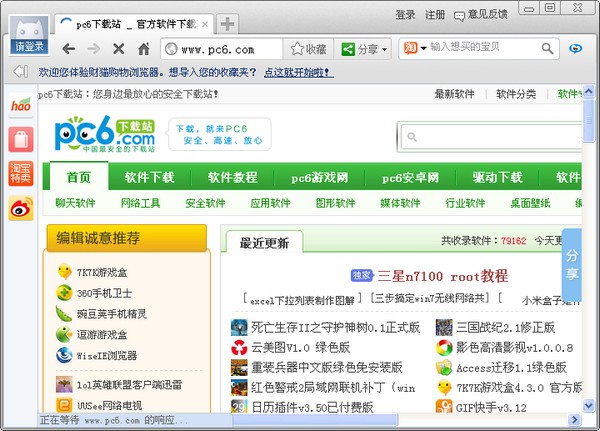Open 7K7K游戏盒 in recommendations
The image size is (600, 431).
101,273
